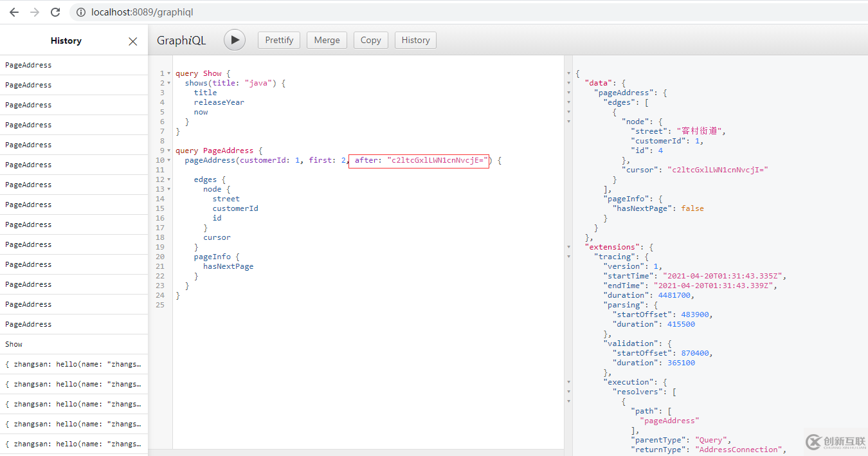The height and width of the screenshot is (456, 868).
Task: Copy the query using the Copy button
Action: point(370,40)
